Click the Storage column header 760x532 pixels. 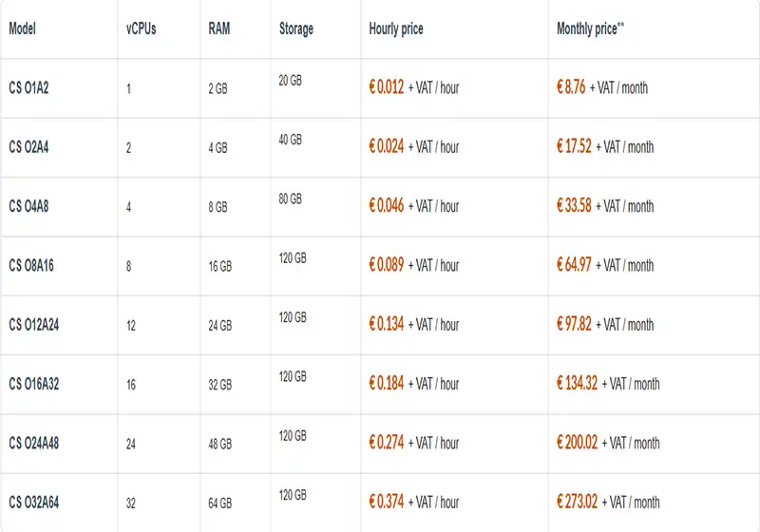pos(295,28)
